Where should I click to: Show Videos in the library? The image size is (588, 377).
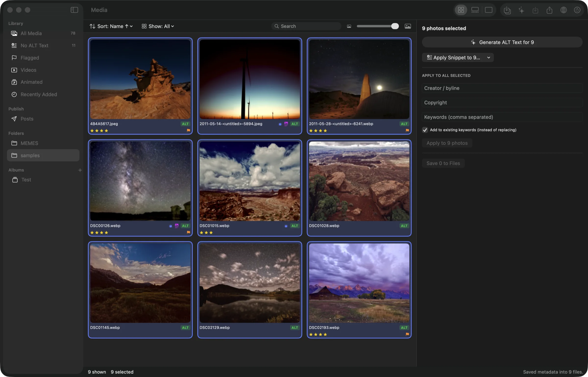(43, 70)
